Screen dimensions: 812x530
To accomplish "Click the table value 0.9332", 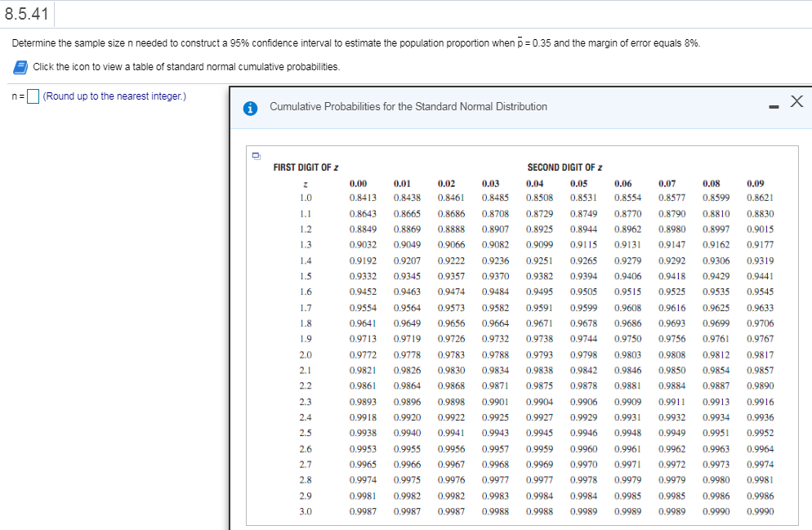I will [x=363, y=276].
